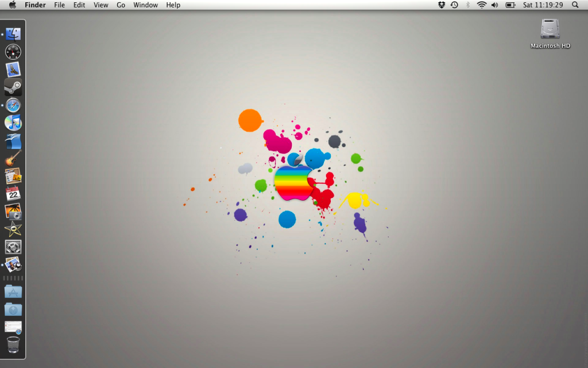Open Spotlight search magnifier

tap(575, 5)
